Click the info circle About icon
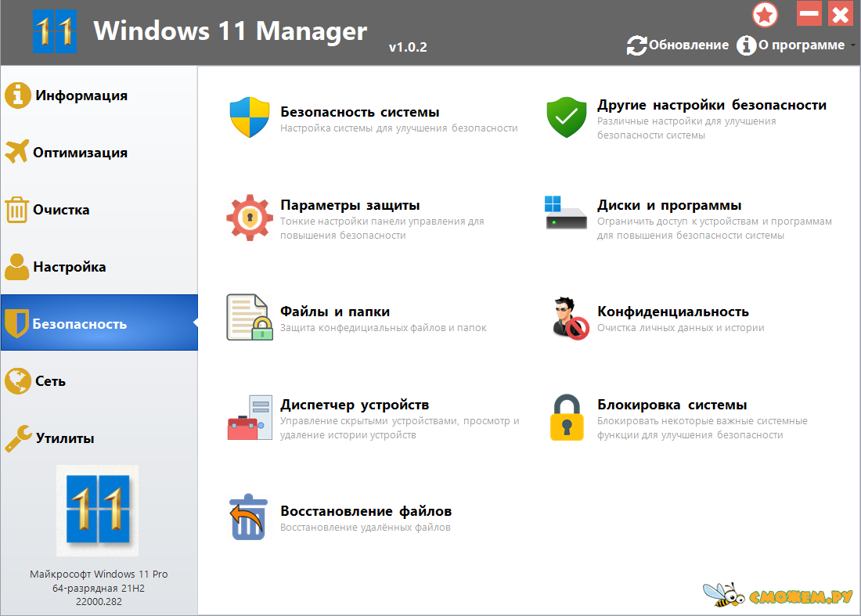Screen dimensions: 861x616 coord(746,45)
